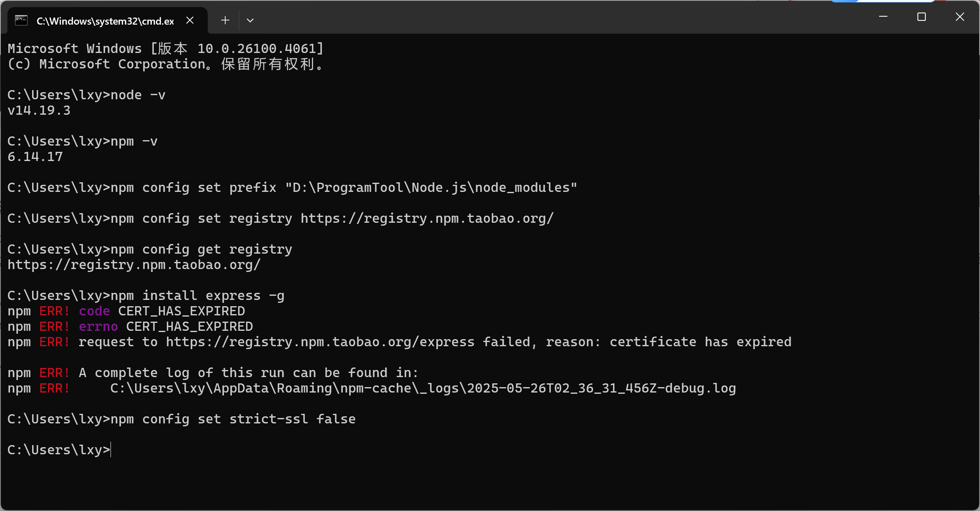
Task: Expand the new tab profile dropdown
Action: click(x=250, y=20)
